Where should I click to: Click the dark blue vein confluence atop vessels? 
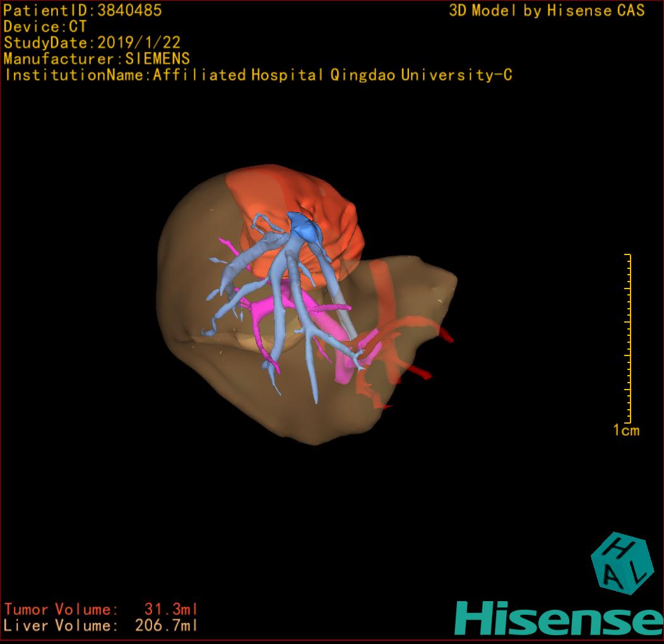305,227
